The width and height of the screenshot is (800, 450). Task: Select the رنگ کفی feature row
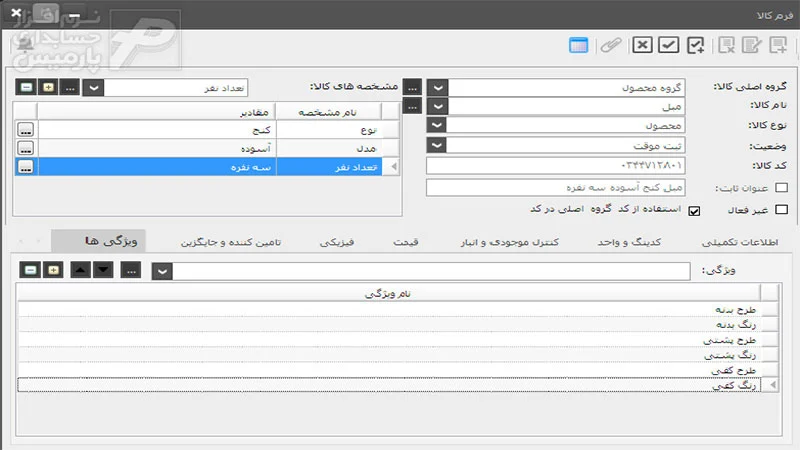point(389,385)
